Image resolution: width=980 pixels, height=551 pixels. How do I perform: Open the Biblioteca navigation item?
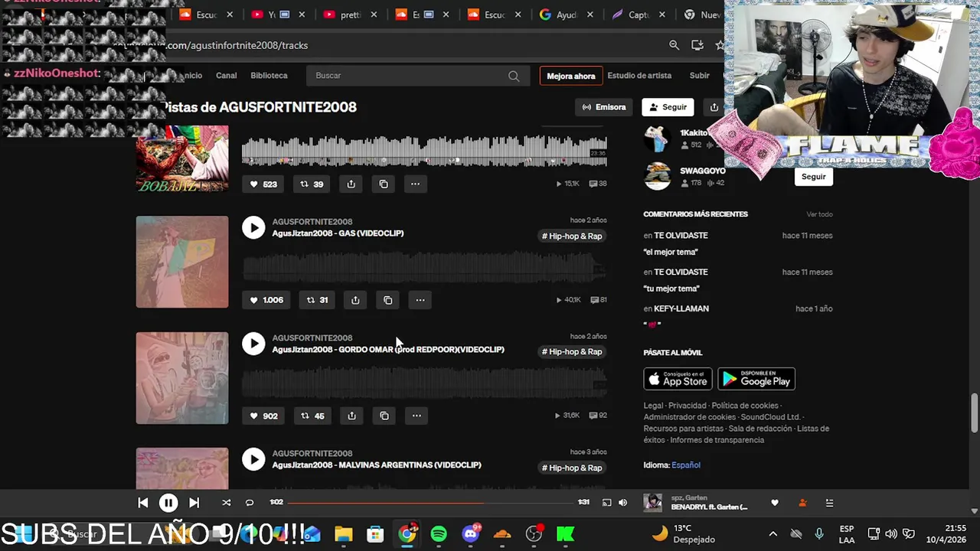[x=269, y=76]
